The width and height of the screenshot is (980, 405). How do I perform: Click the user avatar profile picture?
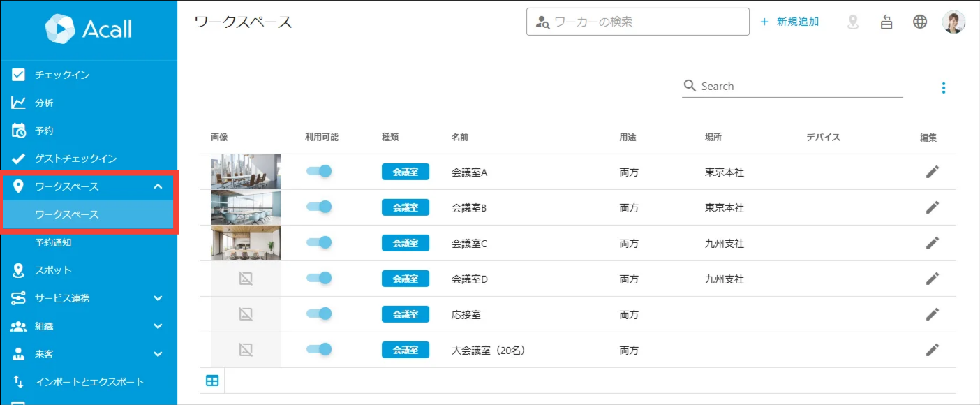click(x=953, y=22)
